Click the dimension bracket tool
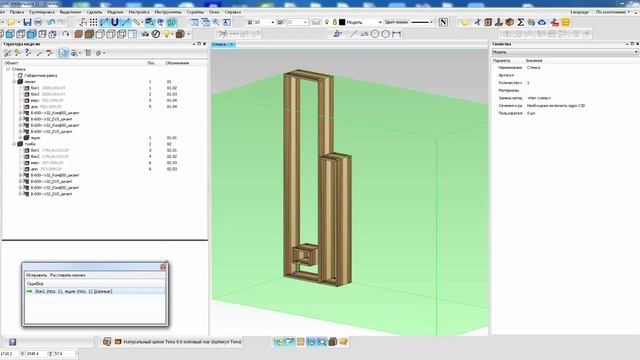640x360 pixels. tap(396, 34)
